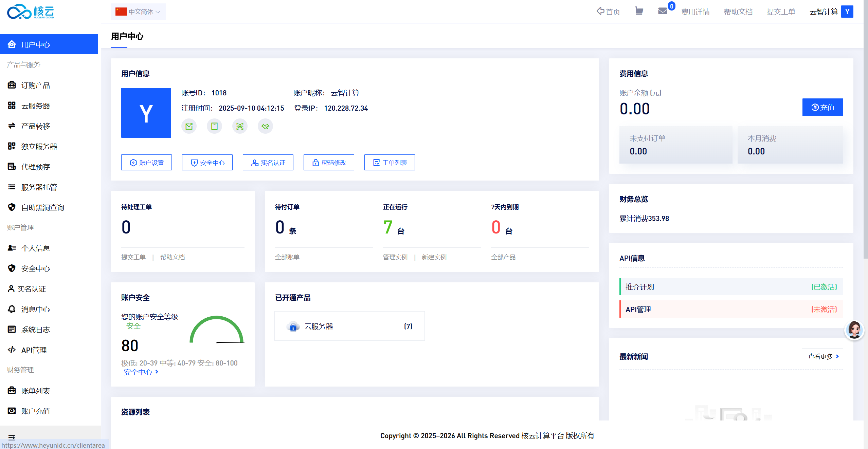Click the phone binding status icon
Image resolution: width=868 pixels, height=449 pixels.
[214, 126]
